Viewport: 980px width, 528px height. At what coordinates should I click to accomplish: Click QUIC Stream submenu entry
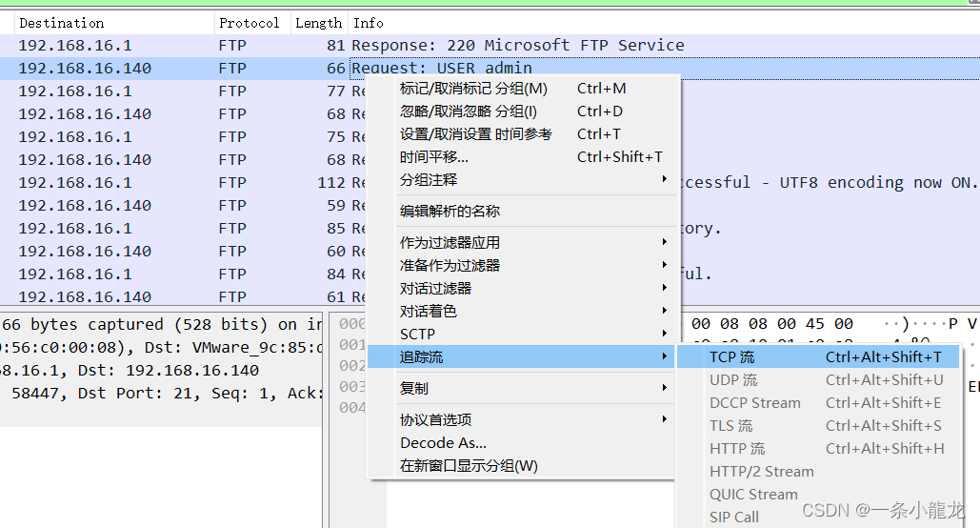(x=818, y=495)
